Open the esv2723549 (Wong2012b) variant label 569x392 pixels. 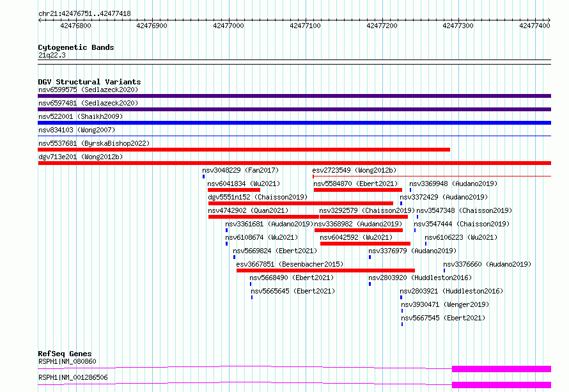pyautogui.click(x=354, y=170)
